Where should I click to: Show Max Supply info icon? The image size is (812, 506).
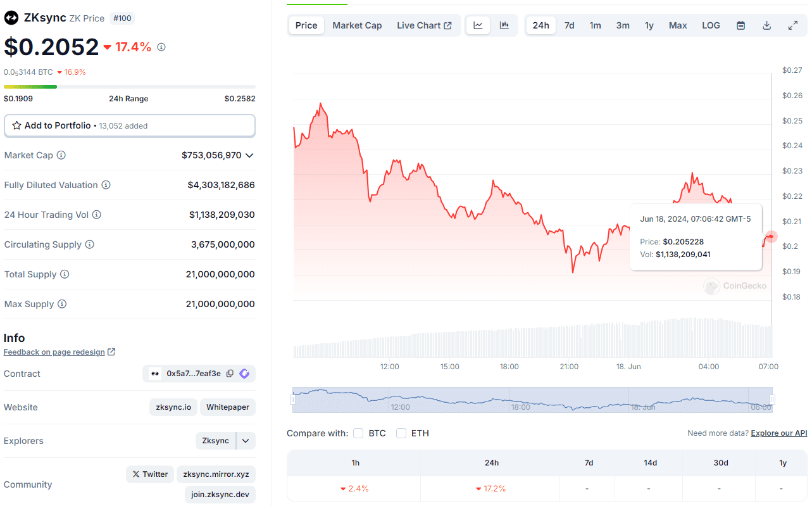(x=62, y=304)
